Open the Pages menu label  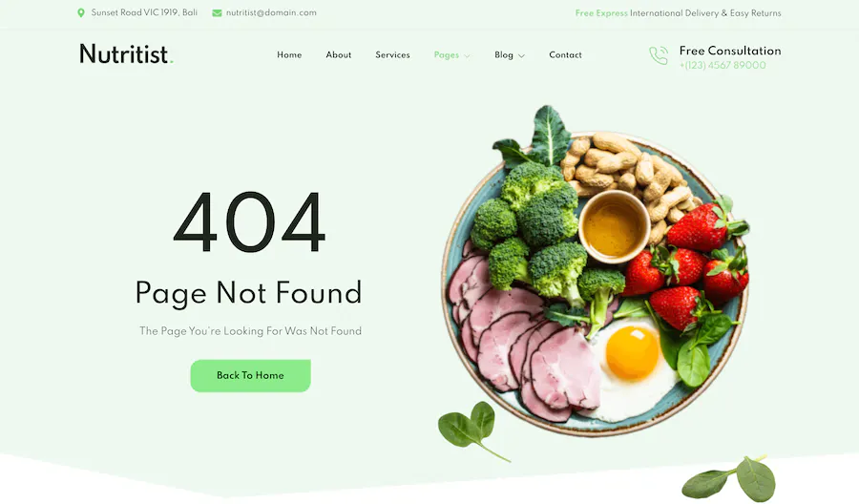447,55
